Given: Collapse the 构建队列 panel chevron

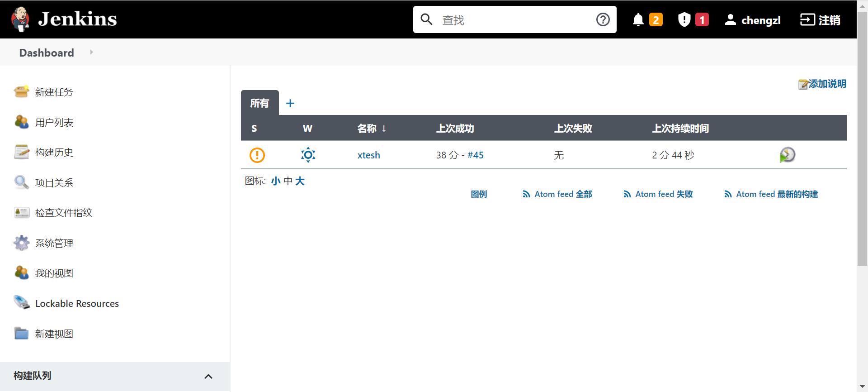Looking at the screenshot, I should pyautogui.click(x=208, y=376).
